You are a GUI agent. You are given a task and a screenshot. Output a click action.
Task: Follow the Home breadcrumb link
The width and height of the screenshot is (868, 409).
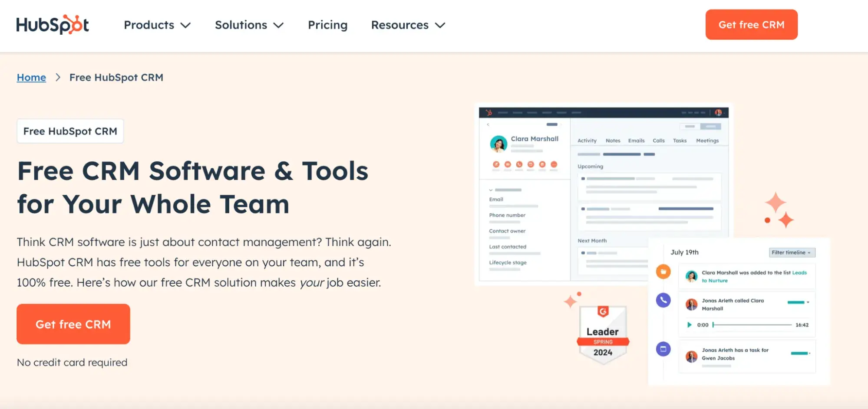point(31,77)
